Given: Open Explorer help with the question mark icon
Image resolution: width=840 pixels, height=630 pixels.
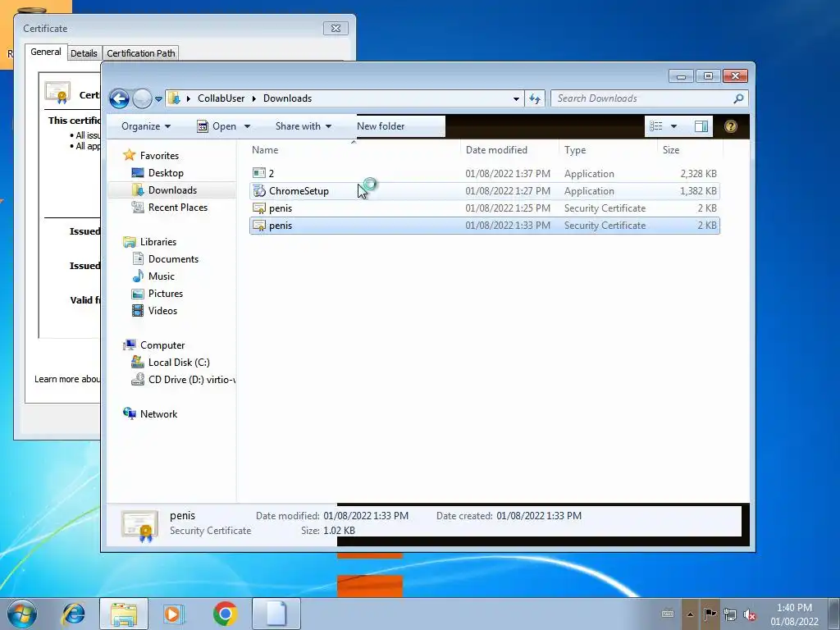Looking at the screenshot, I should tap(730, 126).
